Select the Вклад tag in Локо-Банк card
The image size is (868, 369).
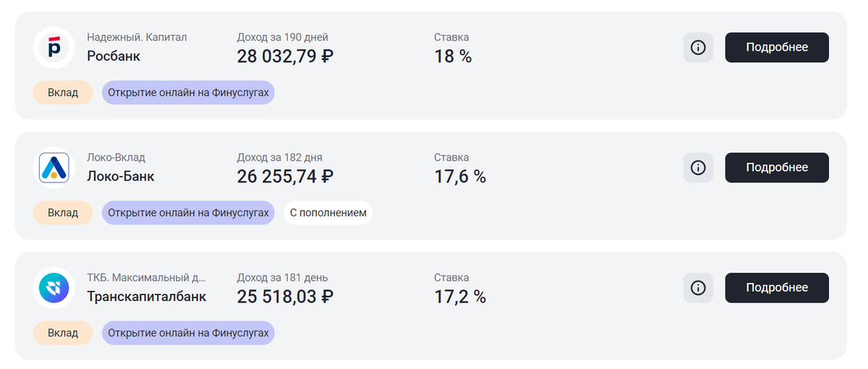coord(63,213)
